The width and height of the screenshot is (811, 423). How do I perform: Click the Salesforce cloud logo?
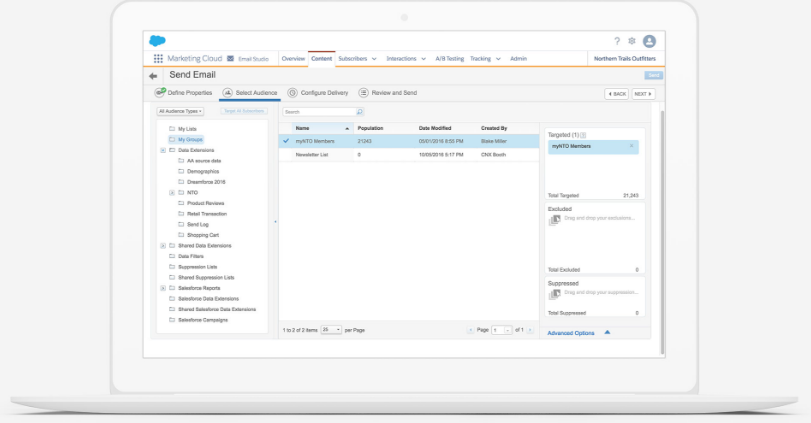pos(157,41)
